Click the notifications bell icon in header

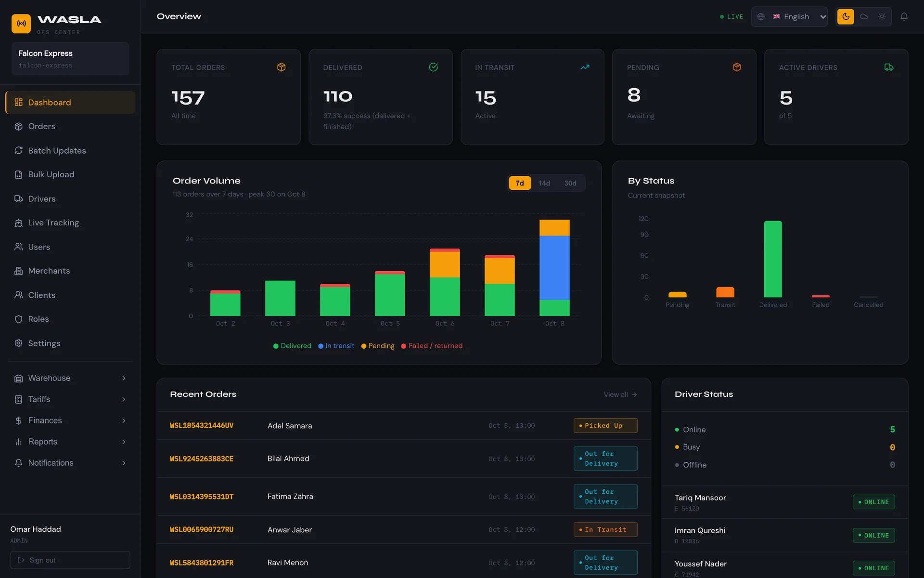(904, 16)
